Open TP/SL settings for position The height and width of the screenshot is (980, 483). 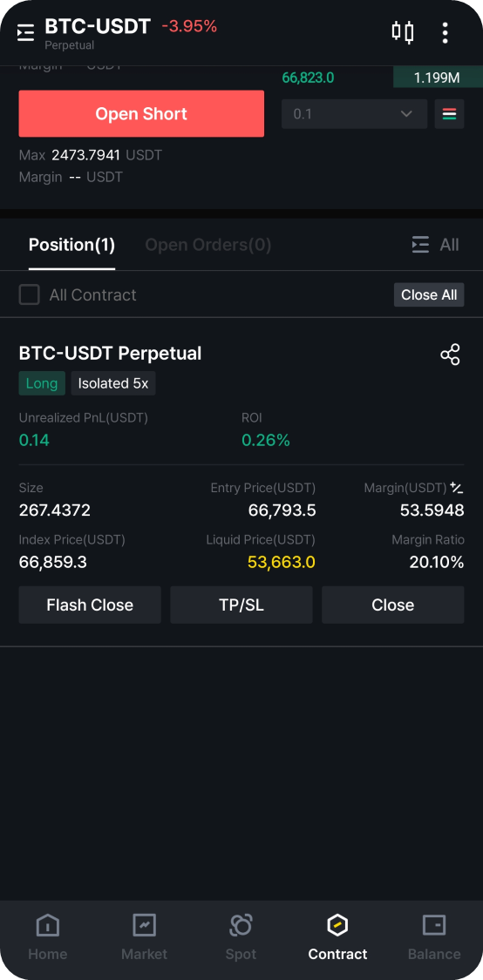tap(241, 605)
